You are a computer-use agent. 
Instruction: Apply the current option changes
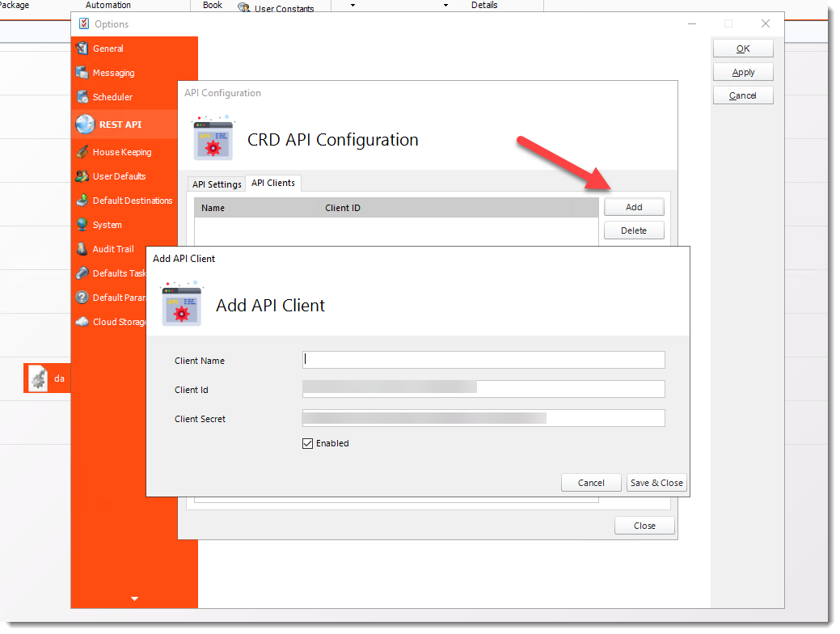[x=742, y=71]
